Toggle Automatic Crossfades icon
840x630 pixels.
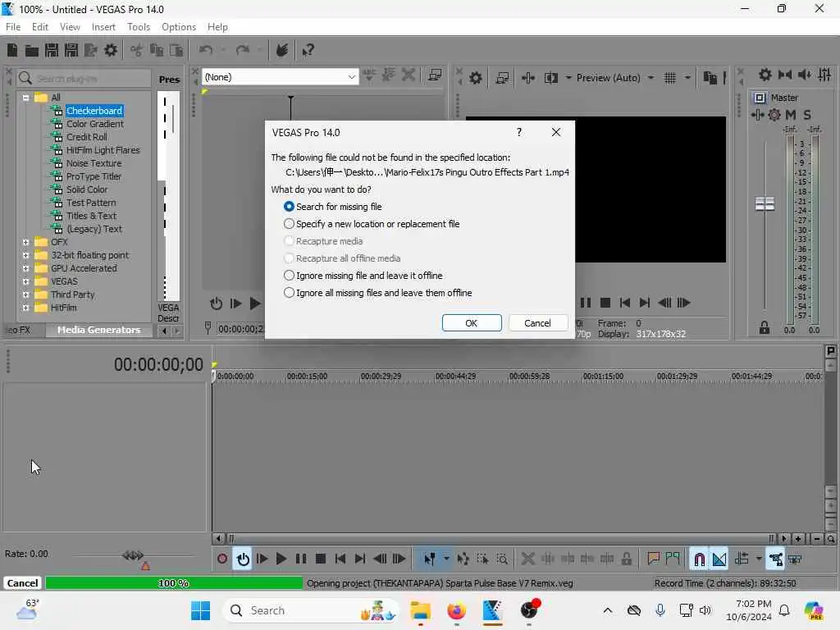tap(719, 559)
